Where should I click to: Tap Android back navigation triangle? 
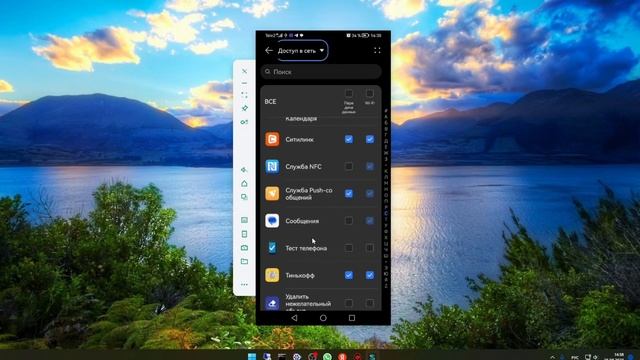294,318
